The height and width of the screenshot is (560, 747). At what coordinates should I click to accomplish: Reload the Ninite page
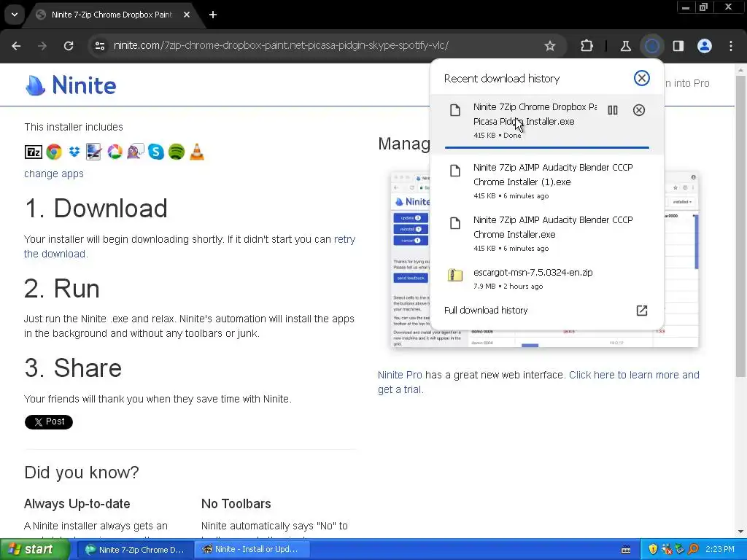tap(69, 46)
